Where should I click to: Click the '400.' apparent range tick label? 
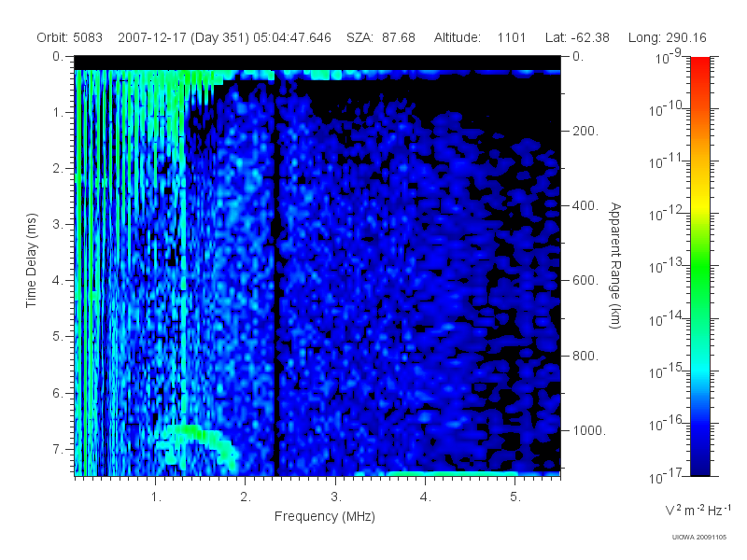point(585,205)
